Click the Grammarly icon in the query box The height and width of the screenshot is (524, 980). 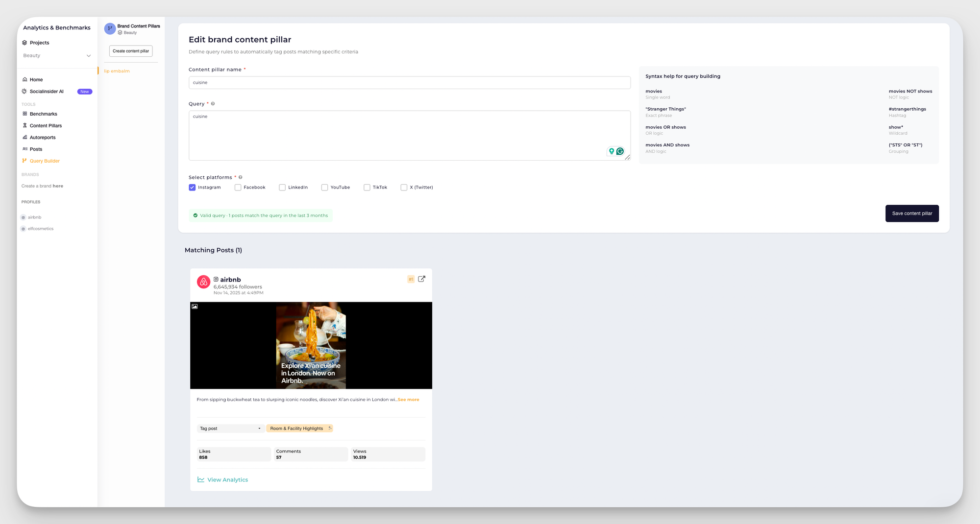[620, 151]
